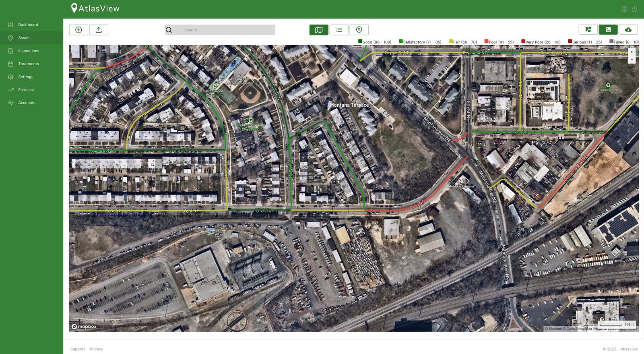Click the Assets pin icon in sidebar
Image resolution: width=644 pixels, height=354 pixels.
[x=10, y=38]
